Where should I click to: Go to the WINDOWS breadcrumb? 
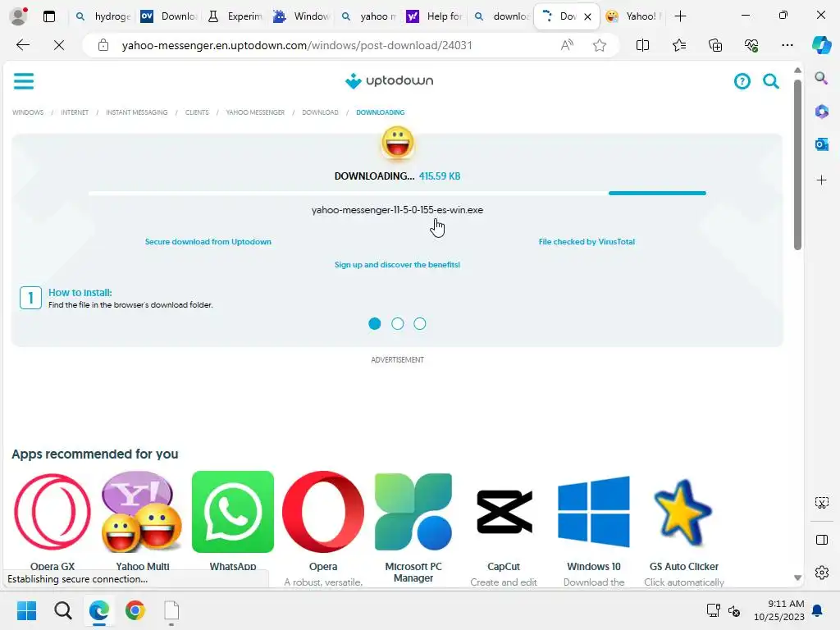(28, 112)
